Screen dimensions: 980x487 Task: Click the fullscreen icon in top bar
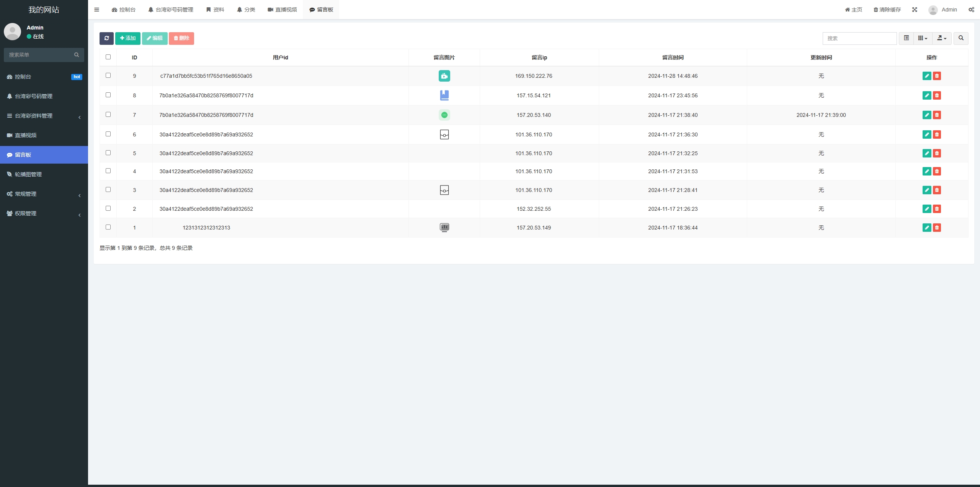coord(915,10)
